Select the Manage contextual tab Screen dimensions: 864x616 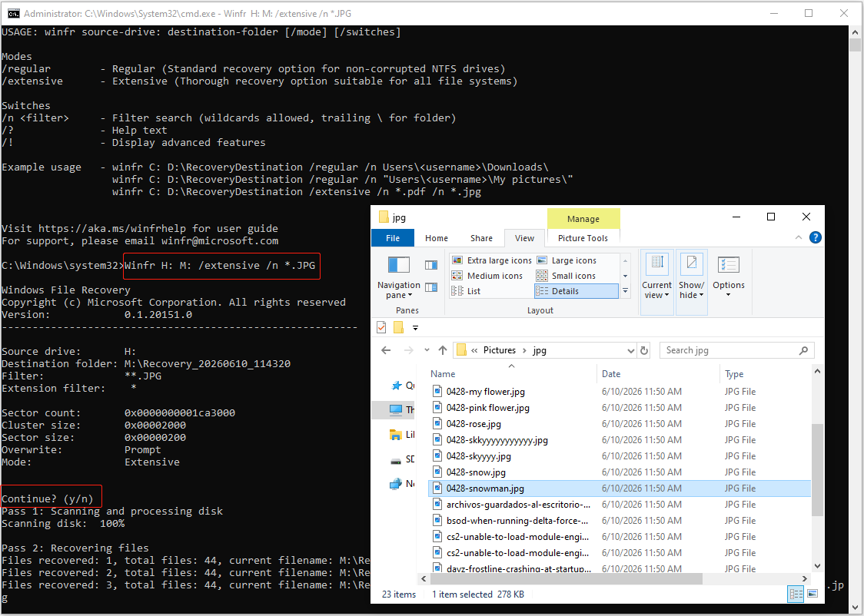tap(583, 219)
